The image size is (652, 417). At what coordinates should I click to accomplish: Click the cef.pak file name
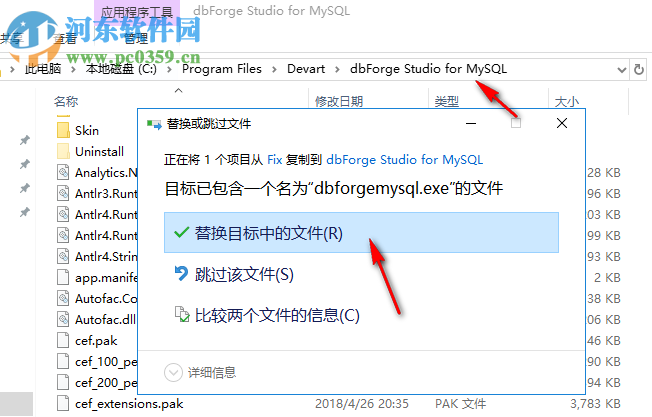pyautogui.click(x=96, y=341)
